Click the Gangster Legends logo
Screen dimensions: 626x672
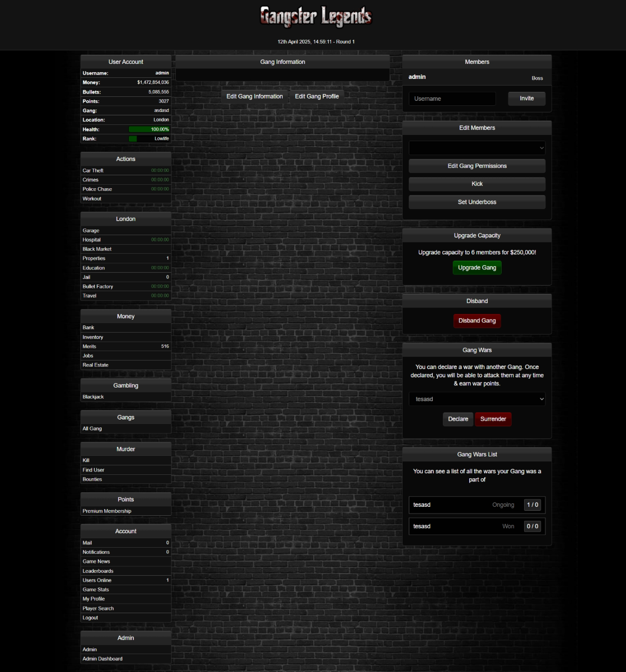(316, 17)
